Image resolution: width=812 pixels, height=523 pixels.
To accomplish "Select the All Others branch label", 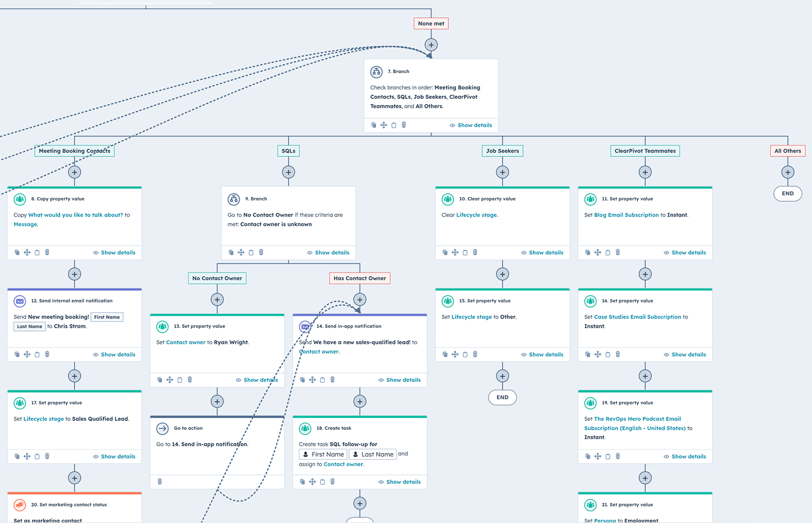I will point(787,151).
